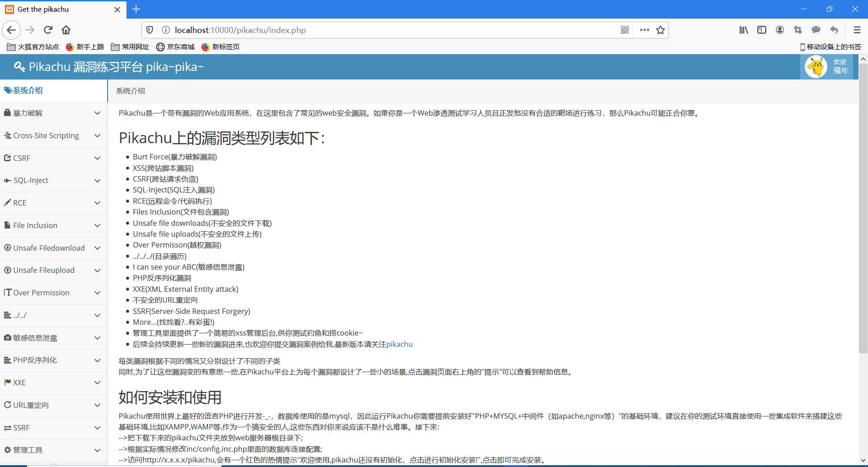This screenshot has width=868, height=467.
Task: Click the CSRF share icon in sidebar
Action: 7,158
